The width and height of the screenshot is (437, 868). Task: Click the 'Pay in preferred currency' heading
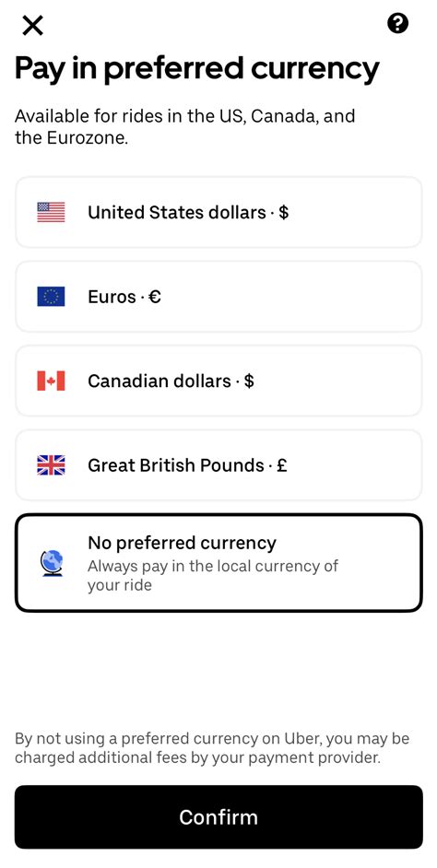pos(197,70)
